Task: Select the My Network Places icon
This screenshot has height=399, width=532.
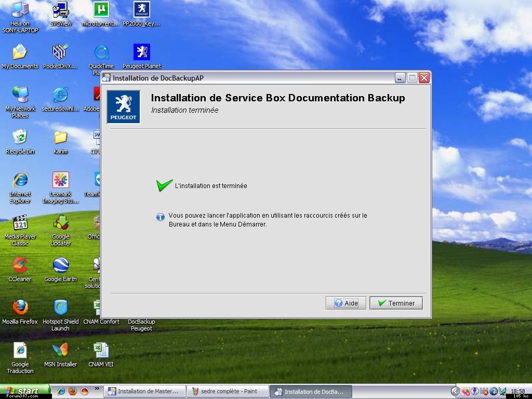Action: point(20,102)
